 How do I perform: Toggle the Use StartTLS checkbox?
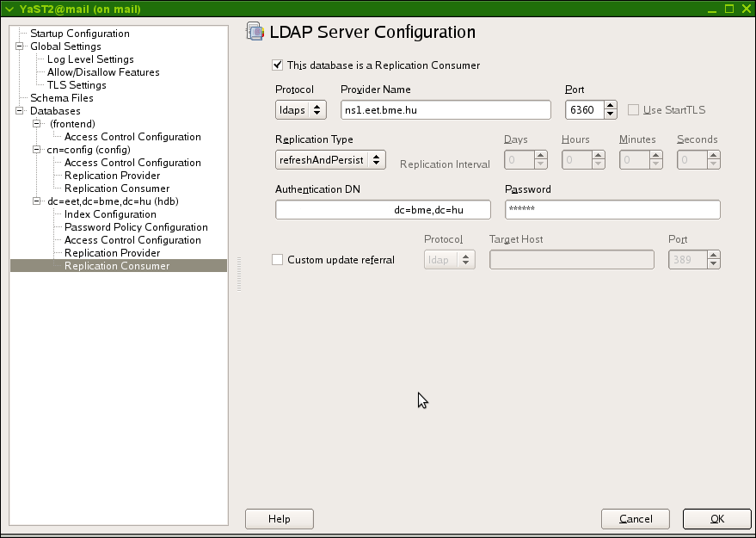(634, 110)
